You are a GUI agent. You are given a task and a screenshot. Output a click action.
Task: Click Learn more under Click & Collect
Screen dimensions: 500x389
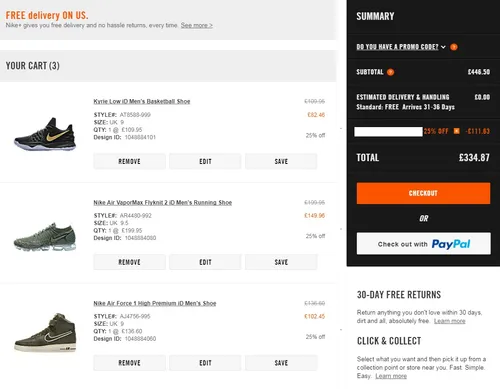tap(391, 376)
